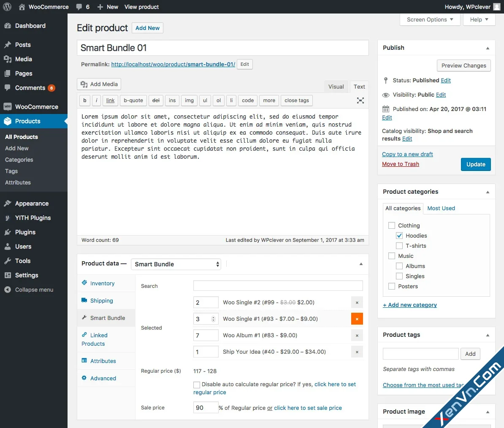Open the Product data type dropdown
This screenshot has height=428, width=504.
176,264
